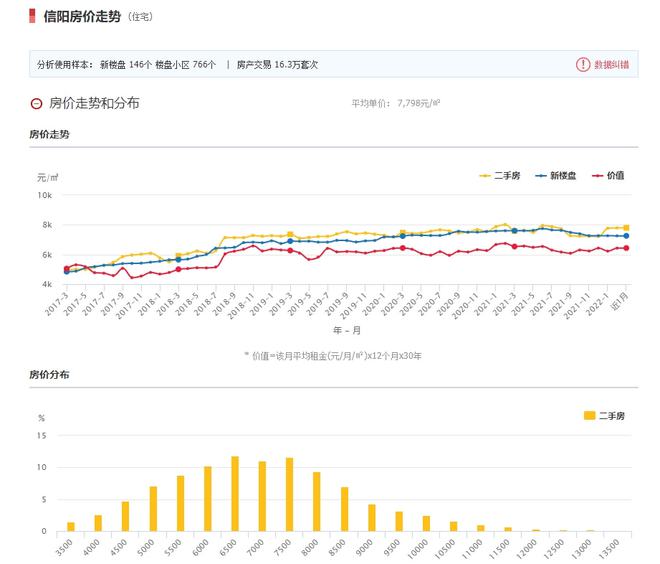This screenshot has width=660, height=564.
Task: Open the 数据纠错 data correction link
Action: pos(611,64)
